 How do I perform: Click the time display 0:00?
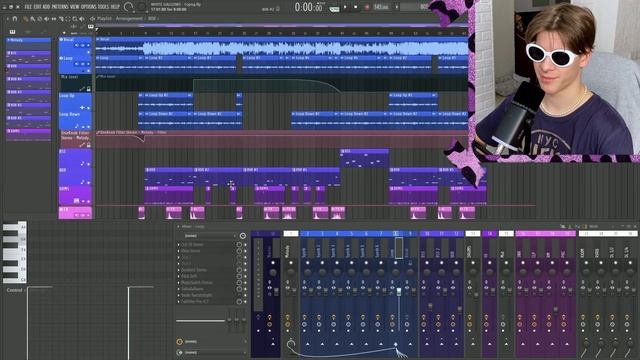309,7
